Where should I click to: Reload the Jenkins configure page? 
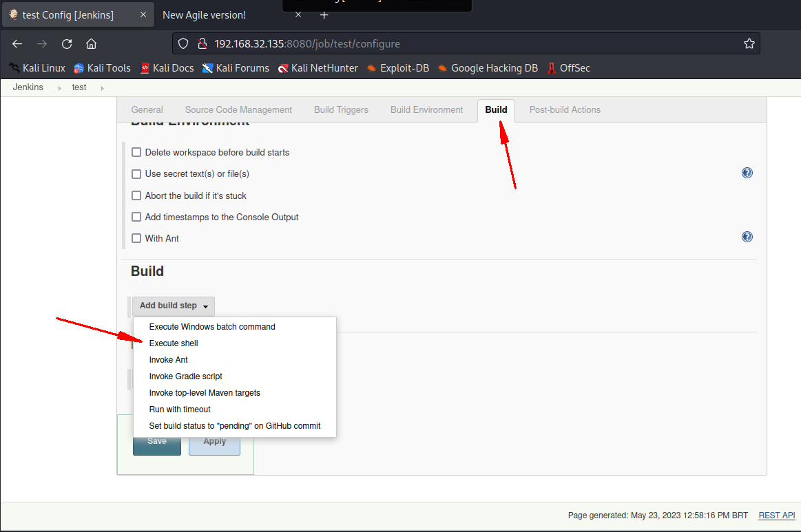click(67, 44)
